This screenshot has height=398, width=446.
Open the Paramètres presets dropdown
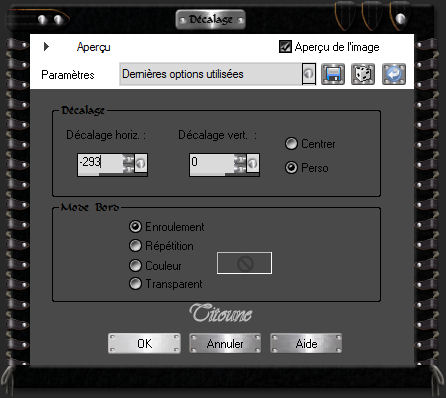[x=309, y=73]
